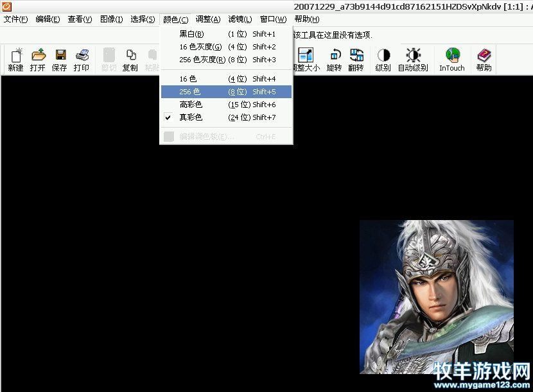Viewport: 533px width, 392px height.
Task: Open a file with the 打开 icon
Action: 38,60
